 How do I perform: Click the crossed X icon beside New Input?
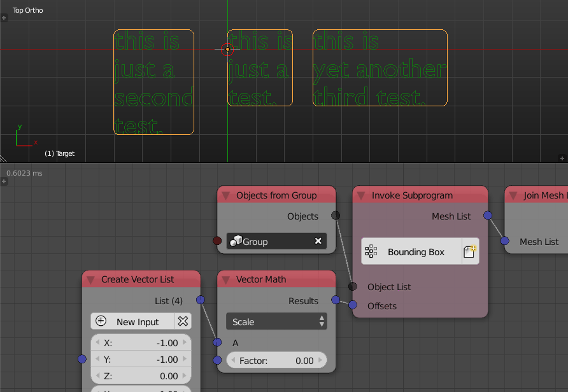pos(183,321)
